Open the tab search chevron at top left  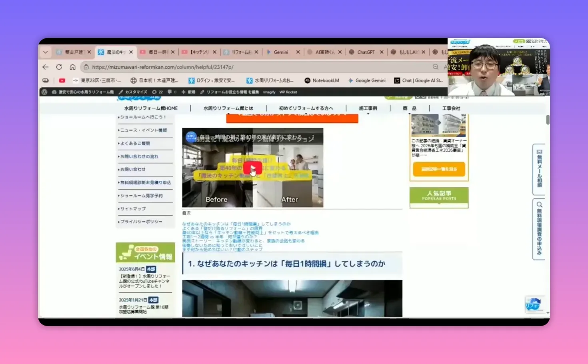pos(45,52)
